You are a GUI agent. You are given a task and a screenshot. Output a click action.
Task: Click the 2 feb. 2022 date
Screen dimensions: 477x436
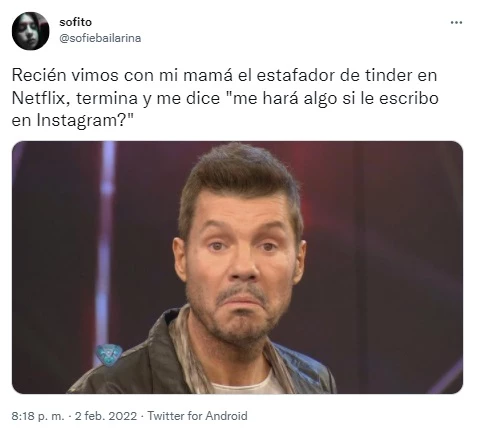coord(106,416)
